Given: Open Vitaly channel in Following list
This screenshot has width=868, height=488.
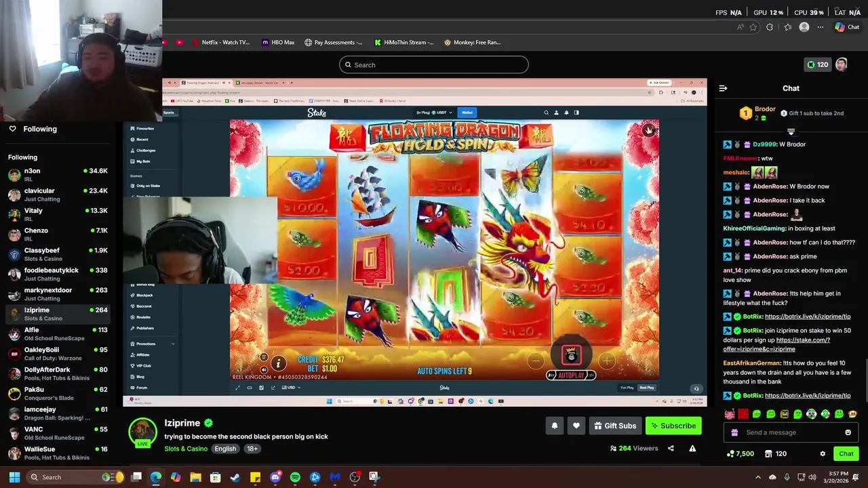Looking at the screenshot, I should point(58,214).
